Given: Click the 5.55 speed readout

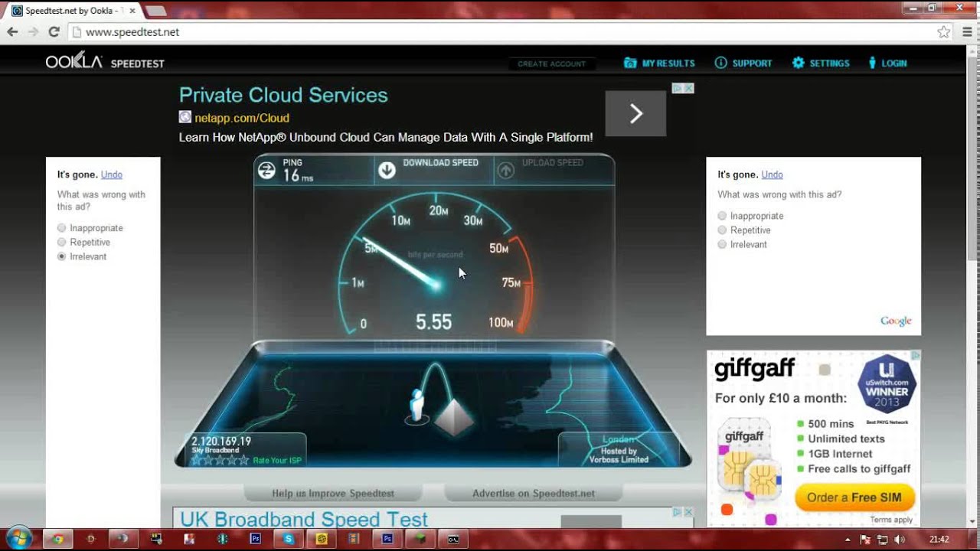Looking at the screenshot, I should [x=434, y=322].
